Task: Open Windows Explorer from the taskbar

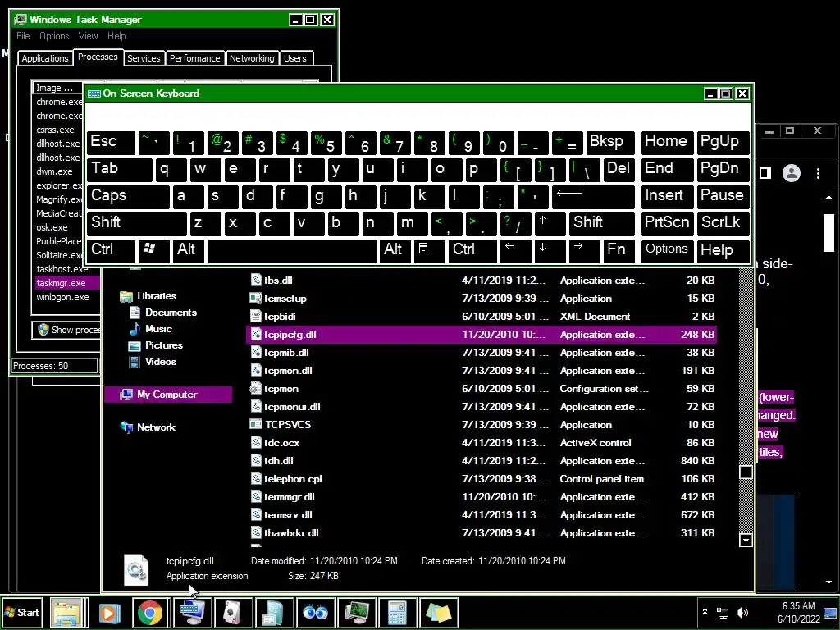Action: [67, 612]
